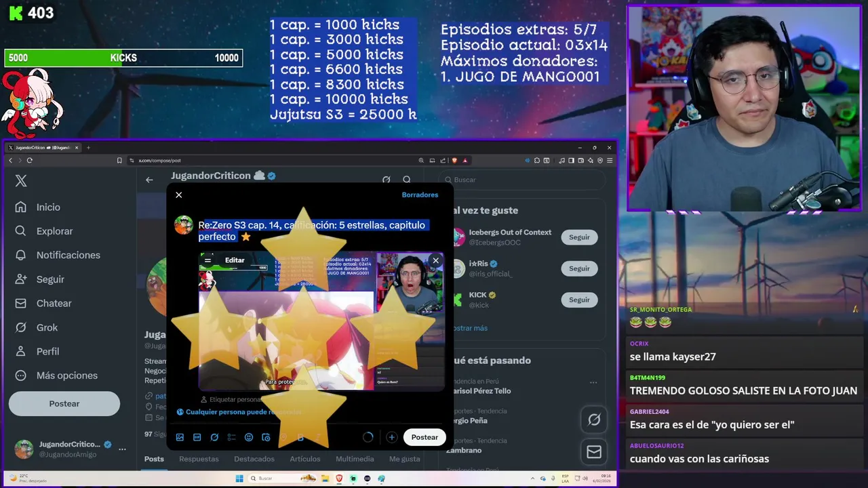Follow the KICK account
Image resolution: width=868 pixels, height=488 pixels.
click(579, 300)
